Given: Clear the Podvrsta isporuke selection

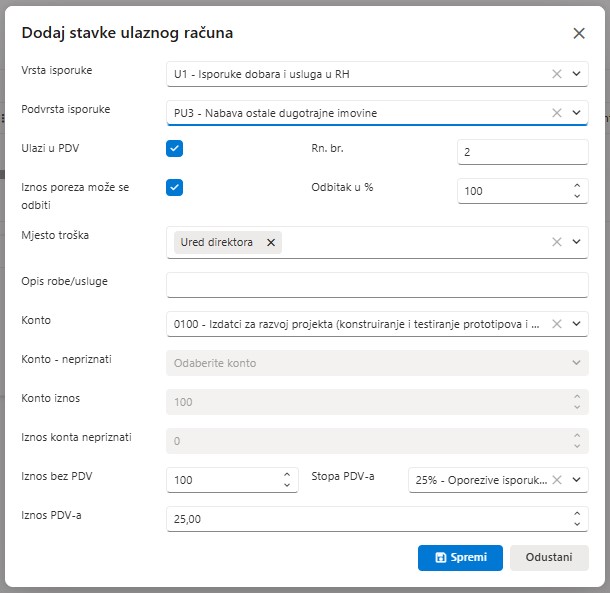Looking at the screenshot, I should pos(557,113).
